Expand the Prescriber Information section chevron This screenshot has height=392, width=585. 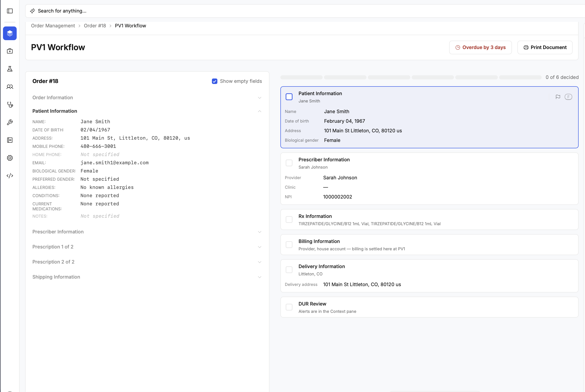point(260,232)
